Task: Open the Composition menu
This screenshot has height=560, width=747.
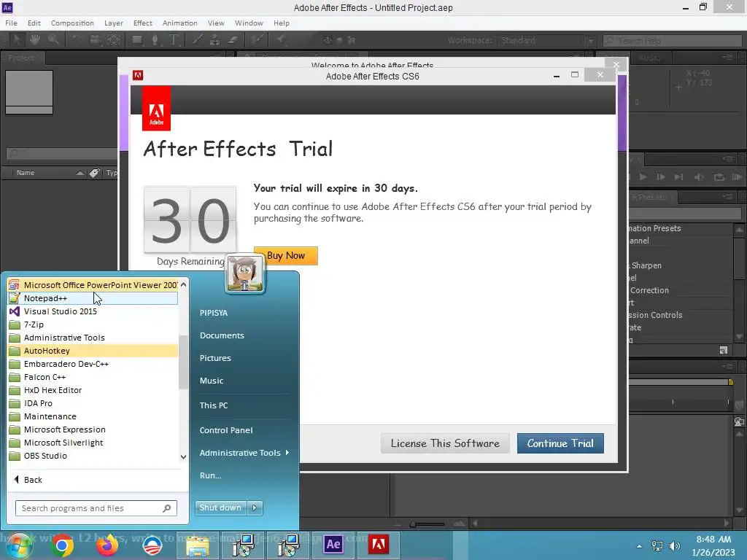Action: [72, 23]
